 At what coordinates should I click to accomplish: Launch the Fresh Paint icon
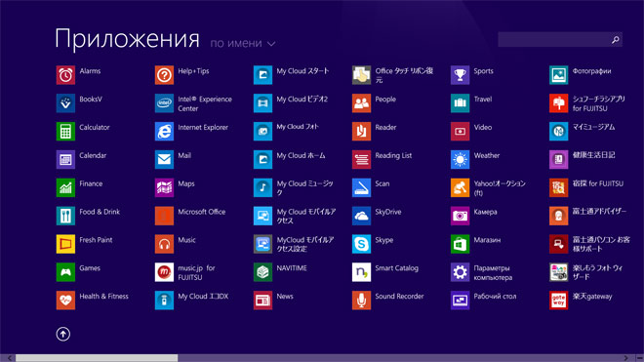pos(65,244)
